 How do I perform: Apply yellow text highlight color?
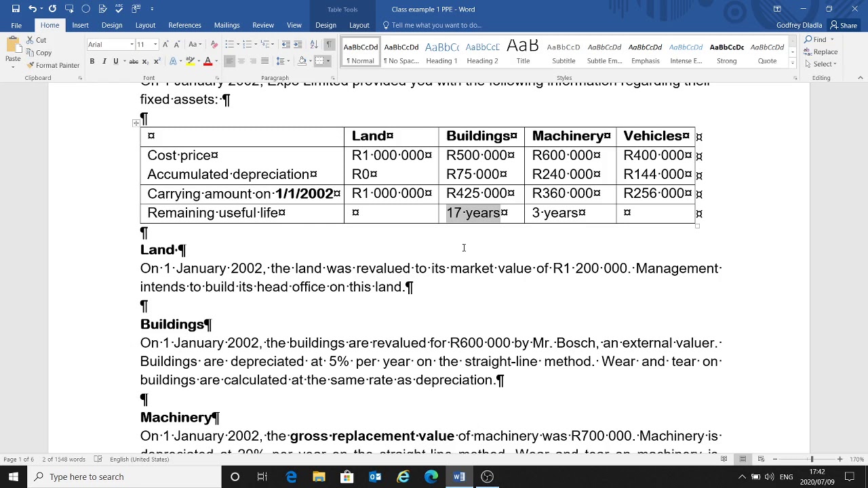(190, 61)
